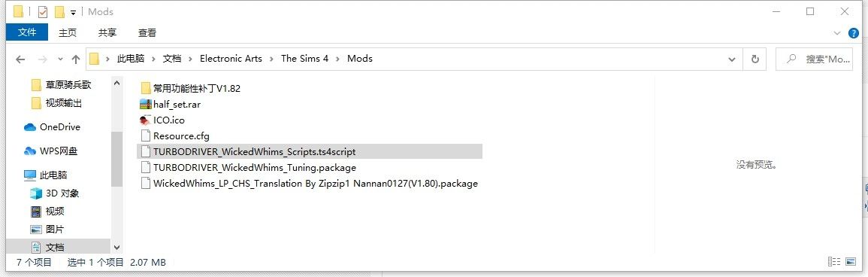
Task: Click the refresh button beside address bar
Action: point(755,59)
